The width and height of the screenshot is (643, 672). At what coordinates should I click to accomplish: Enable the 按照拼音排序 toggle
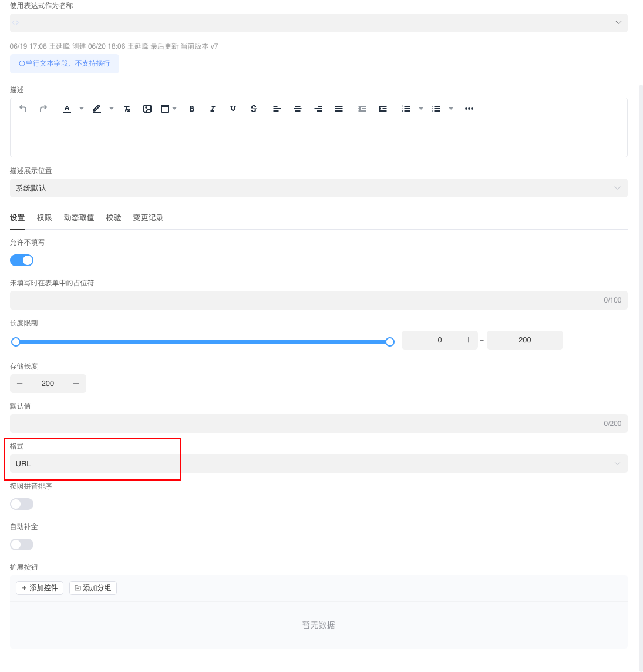[22, 503]
